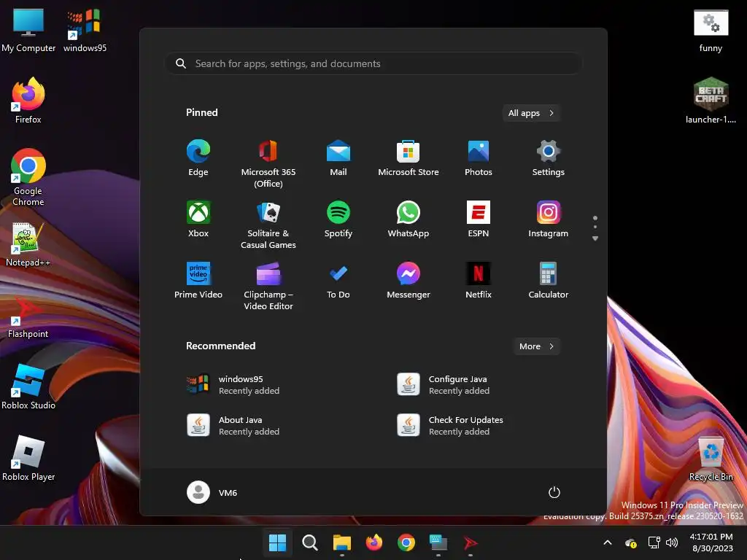This screenshot has width=747, height=560.
Task: Show hidden tray icons chevron
Action: point(608,542)
